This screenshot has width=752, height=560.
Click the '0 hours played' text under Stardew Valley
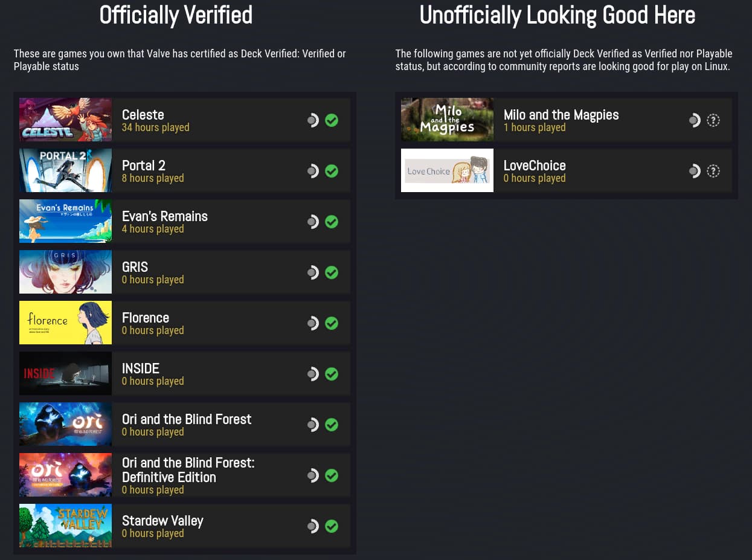point(153,533)
